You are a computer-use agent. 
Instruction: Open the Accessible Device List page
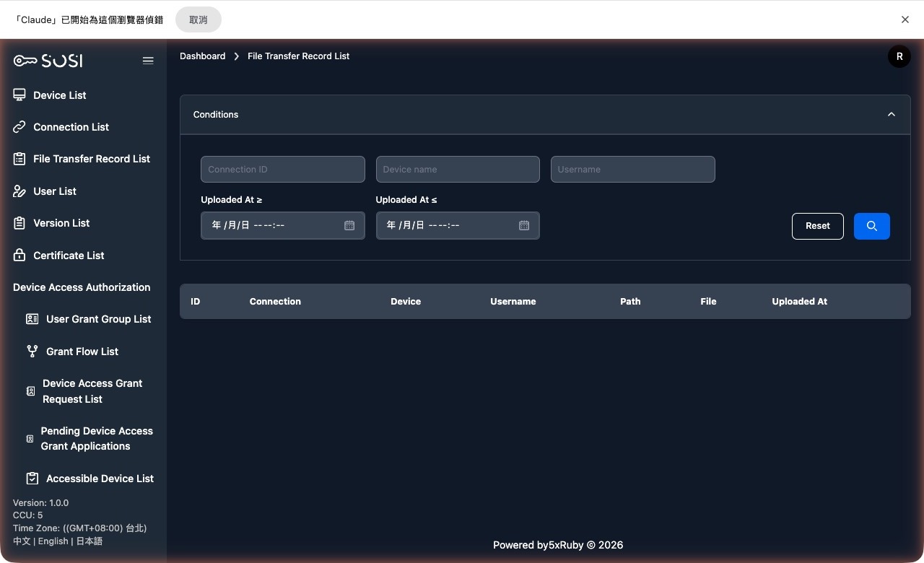pos(100,478)
